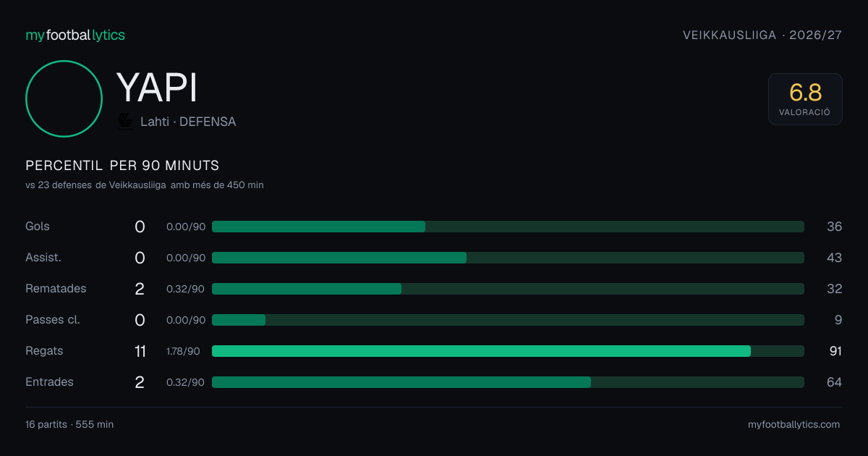The height and width of the screenshot is (456, 868).
Task: Click the Lahti club crest icon
Action: point(125,122)
